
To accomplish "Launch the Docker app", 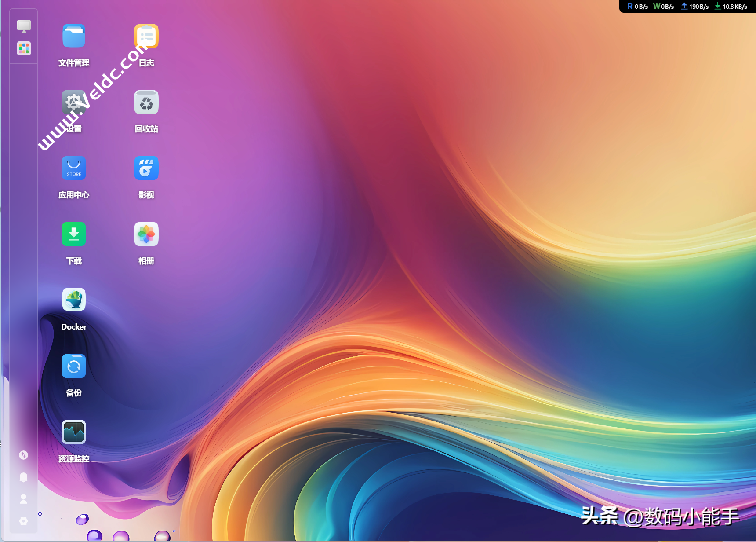I will (74, 300).
